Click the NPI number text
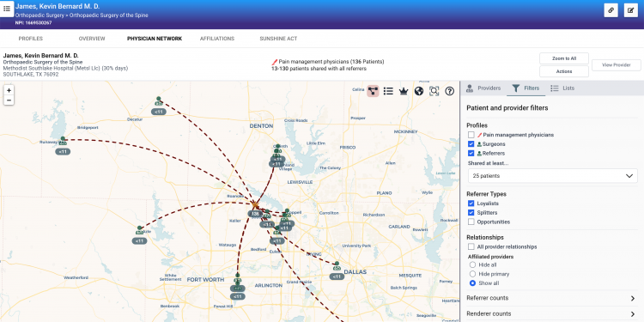Screen dimensions: 644x322 point(33,23)
